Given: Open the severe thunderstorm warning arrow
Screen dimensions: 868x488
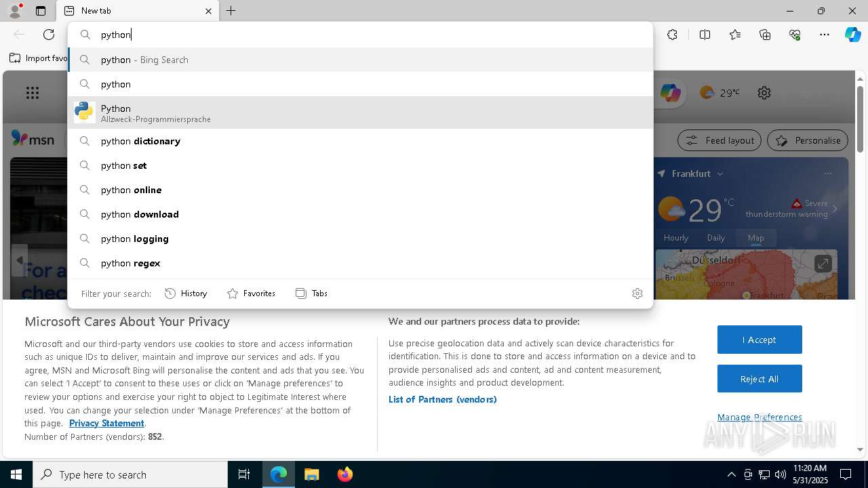Looking at the screenshot, I should click(x=835, y=209).
